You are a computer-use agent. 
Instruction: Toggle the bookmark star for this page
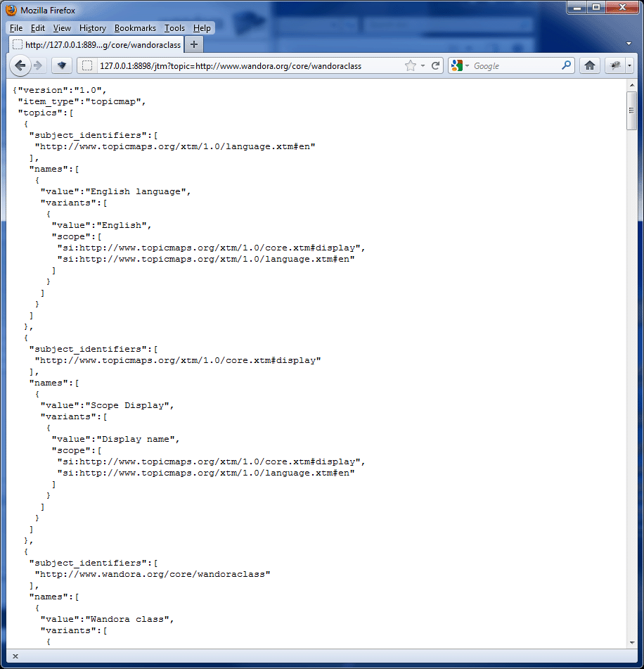[x=410, y=65]
